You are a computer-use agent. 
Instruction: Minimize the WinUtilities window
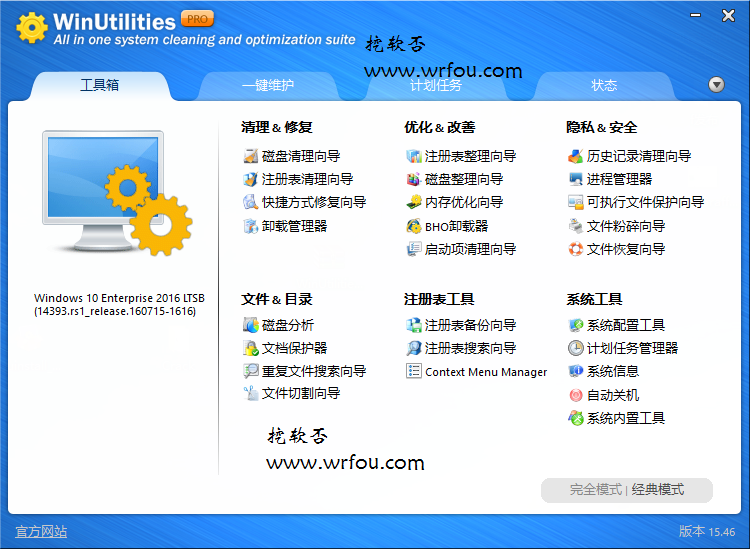(695, 16)
